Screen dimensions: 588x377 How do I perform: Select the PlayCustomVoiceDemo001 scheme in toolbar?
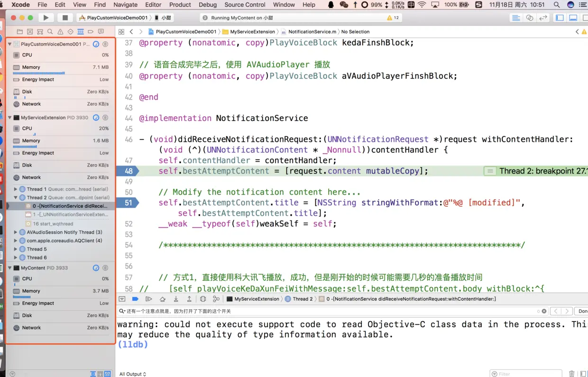click(113, 18)
